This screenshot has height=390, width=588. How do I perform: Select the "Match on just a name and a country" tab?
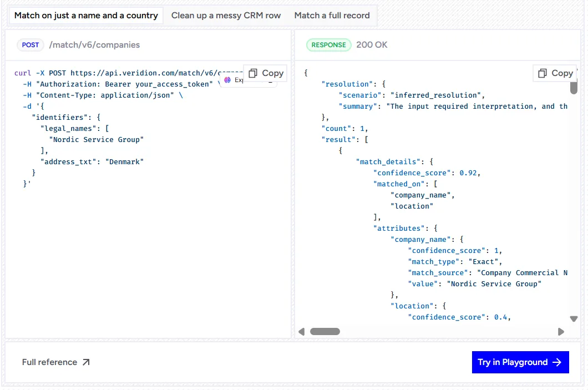point(86,16)
